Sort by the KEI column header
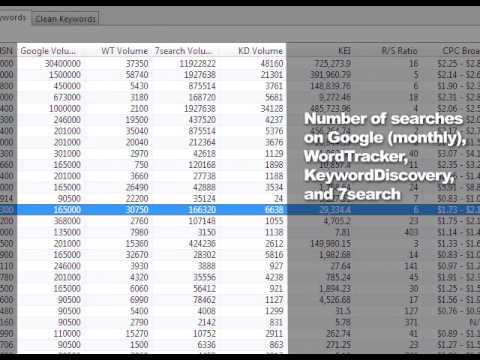480x360 pixels. (344, 51)
